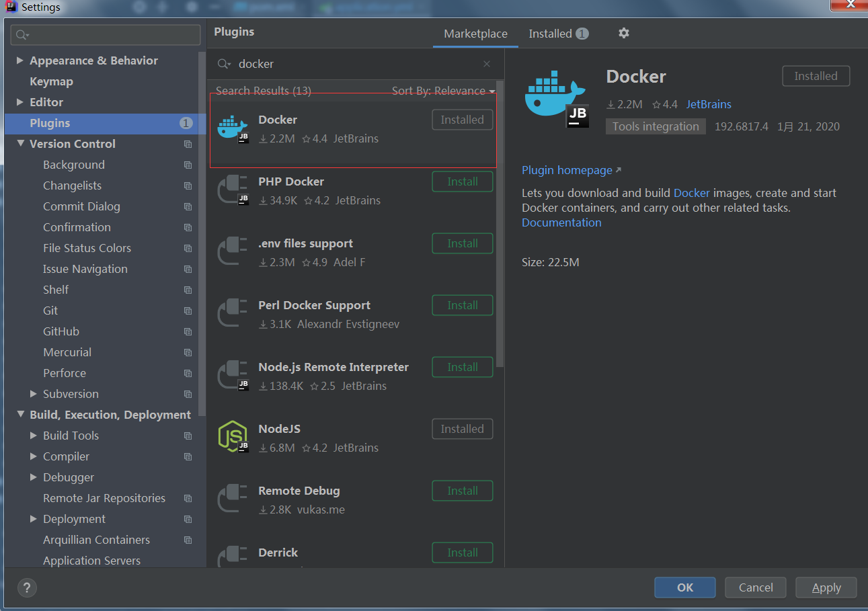
Task: Click the Plugins update count badge
Action: coord(186,123)
